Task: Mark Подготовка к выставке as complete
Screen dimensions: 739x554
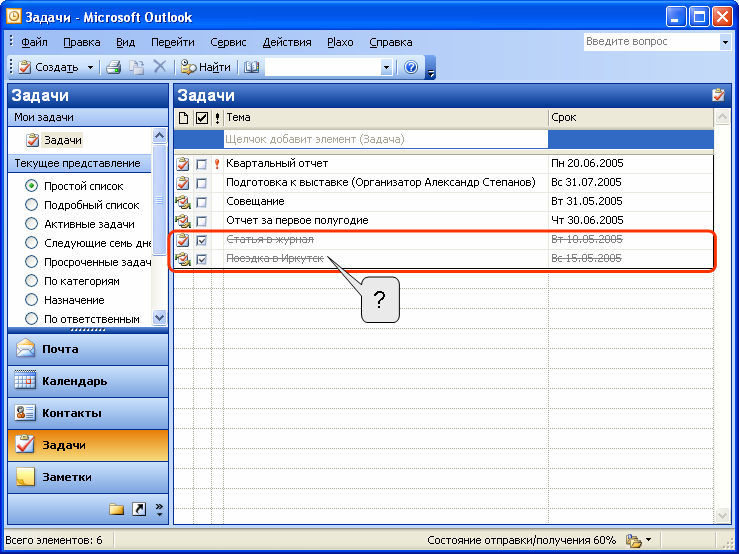Action: point(202,183)
